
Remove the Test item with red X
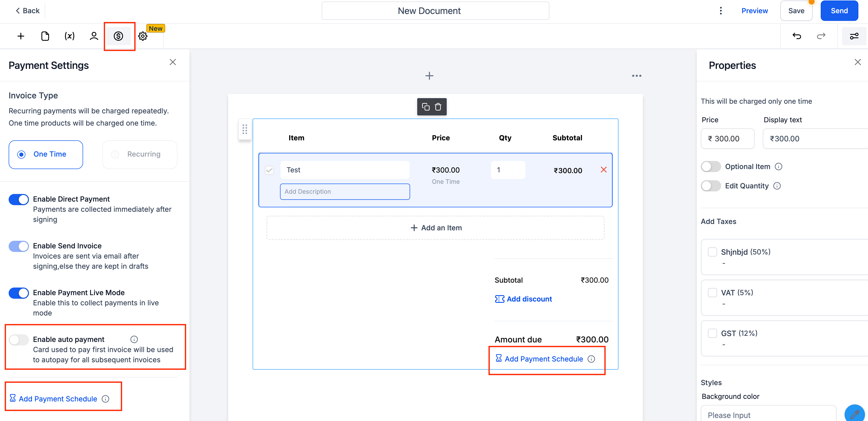pyautogui.click(x=603, y=170)
